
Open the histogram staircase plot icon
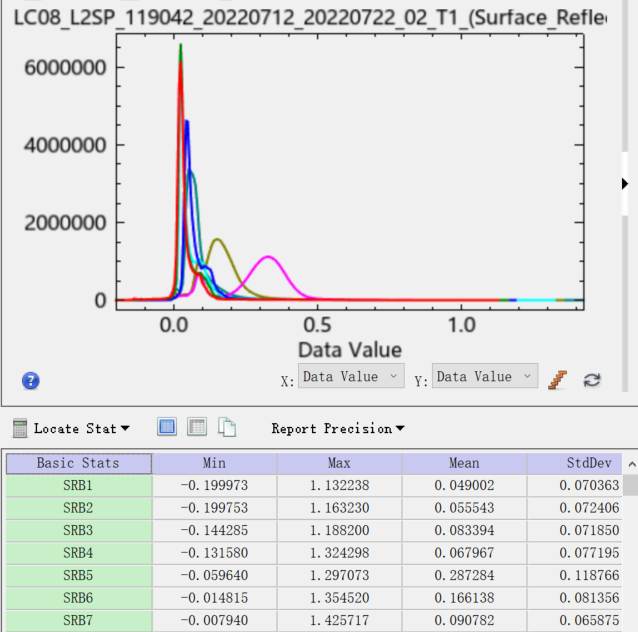(x=557, y=380)
